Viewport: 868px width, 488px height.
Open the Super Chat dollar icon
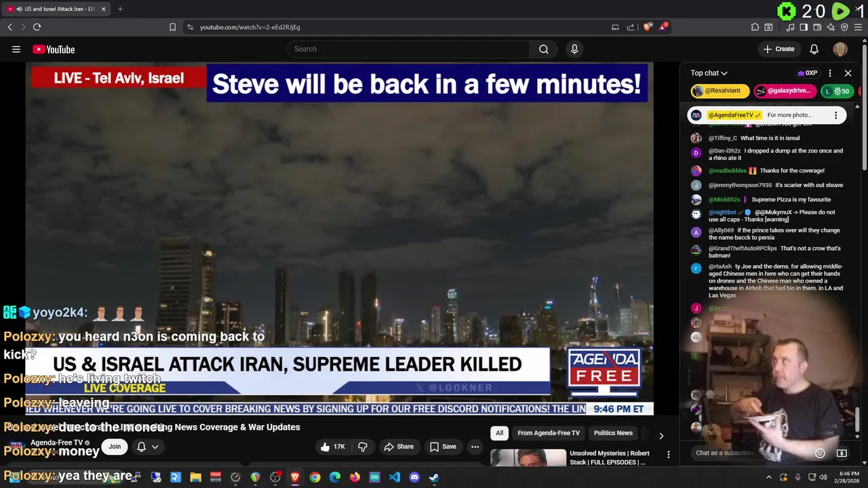(x=842, y=453)
